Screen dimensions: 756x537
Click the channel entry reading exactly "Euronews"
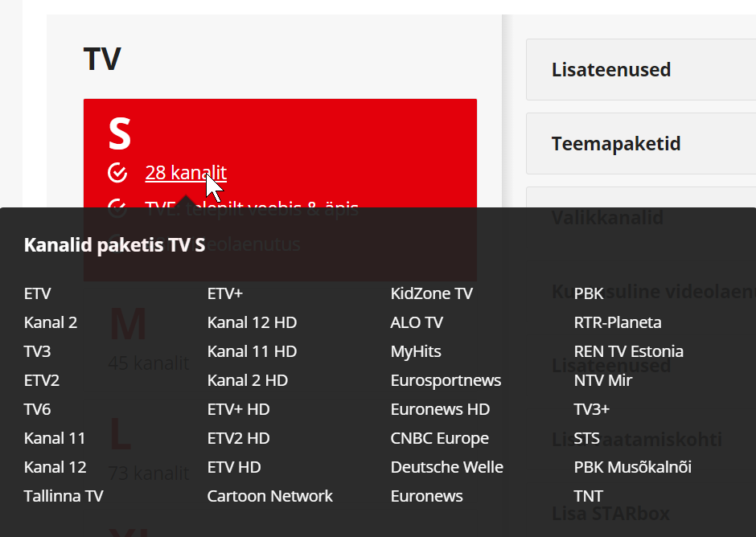[x=427, y=496]
